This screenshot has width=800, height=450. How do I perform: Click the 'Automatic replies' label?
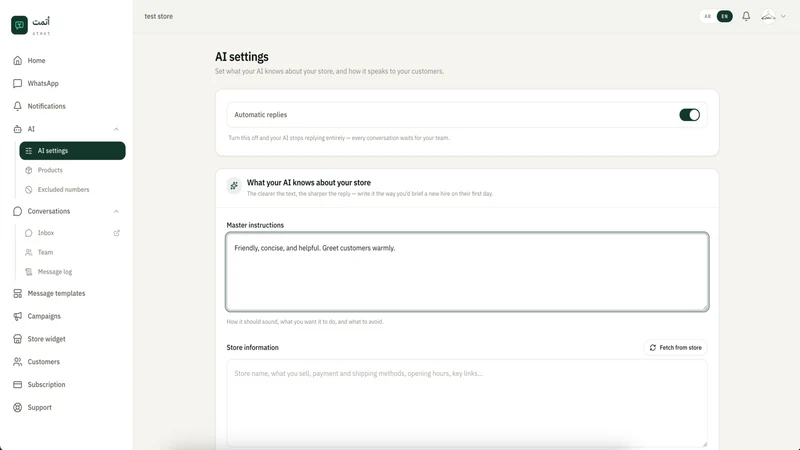[261, 115]
